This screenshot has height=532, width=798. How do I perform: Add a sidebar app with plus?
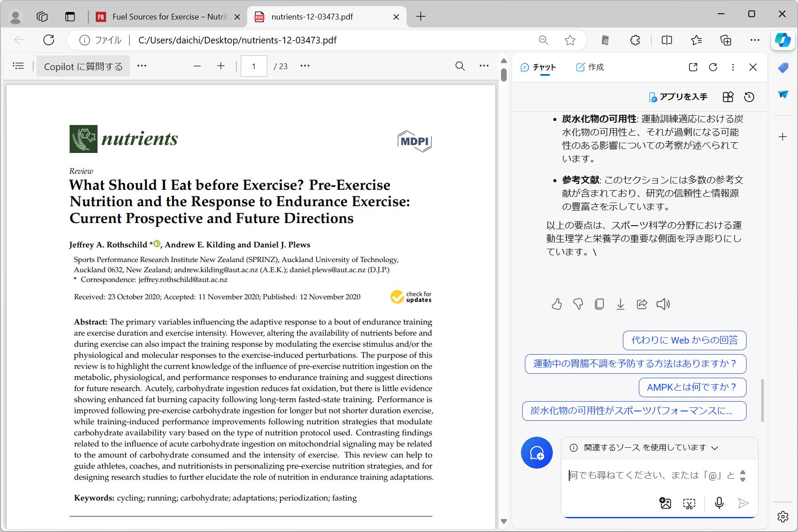point(783,137)
